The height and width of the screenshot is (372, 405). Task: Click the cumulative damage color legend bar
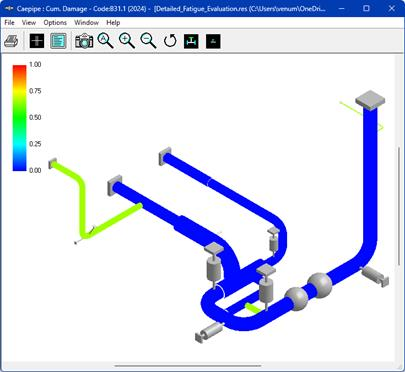19,118
